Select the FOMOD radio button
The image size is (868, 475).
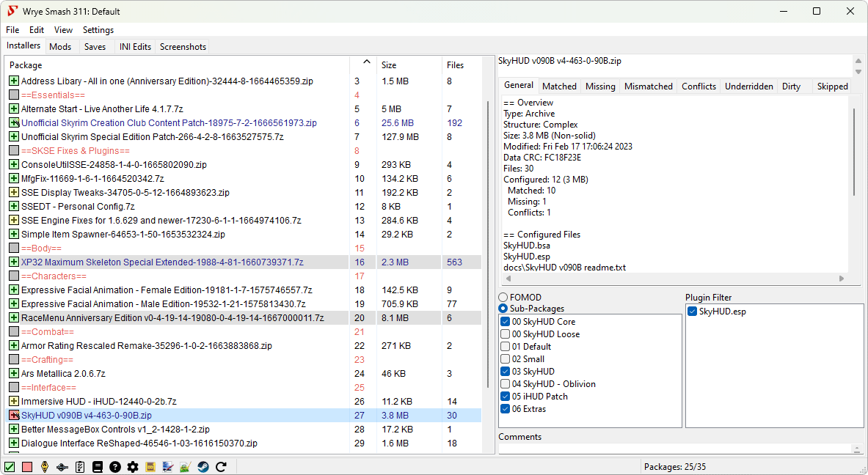pyautogui.click(x=503, y=297)
